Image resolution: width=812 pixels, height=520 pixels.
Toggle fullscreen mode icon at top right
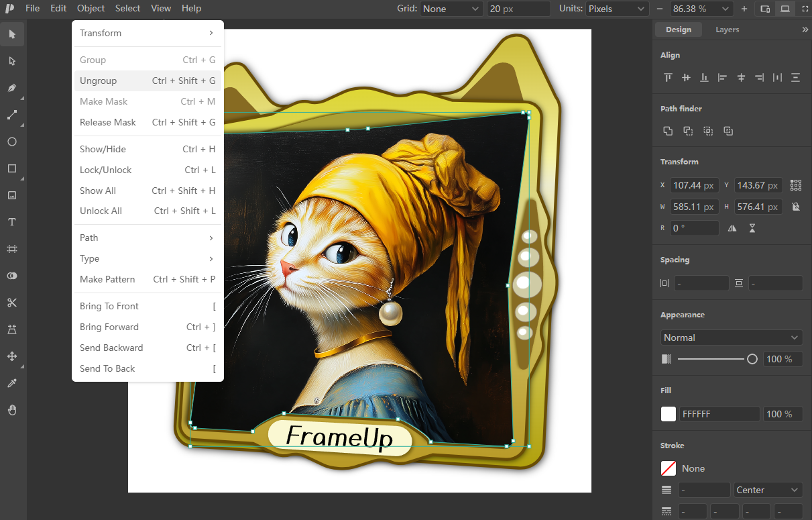(805, 9)
